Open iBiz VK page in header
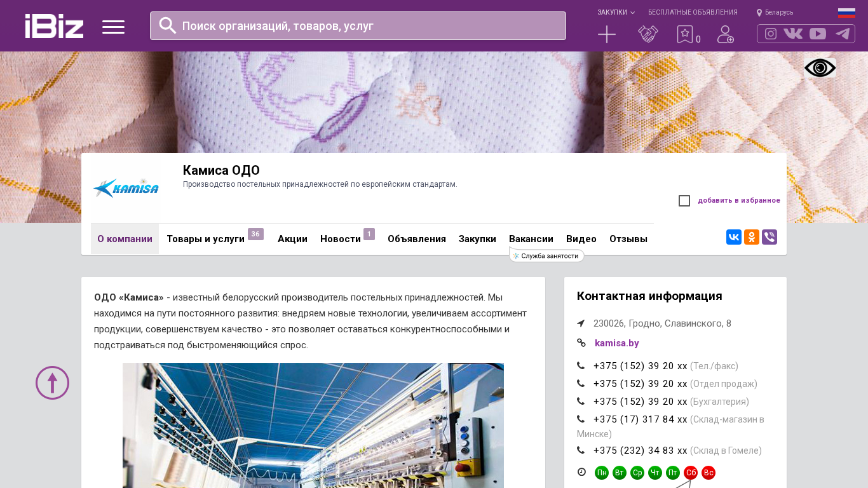Image resolution: width=868 pixels, height=488 pixels. coord(793,34)
